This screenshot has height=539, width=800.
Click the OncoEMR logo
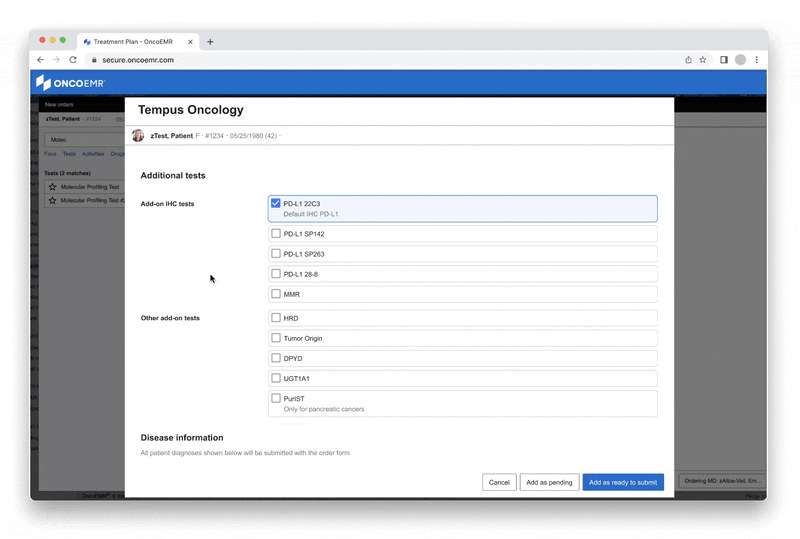(x=70, y=83)
